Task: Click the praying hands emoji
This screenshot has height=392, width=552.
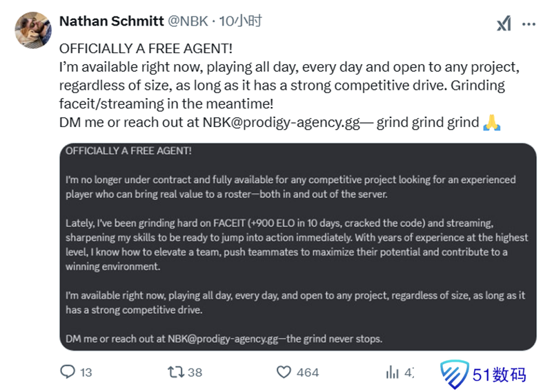Action: point(491,123)
